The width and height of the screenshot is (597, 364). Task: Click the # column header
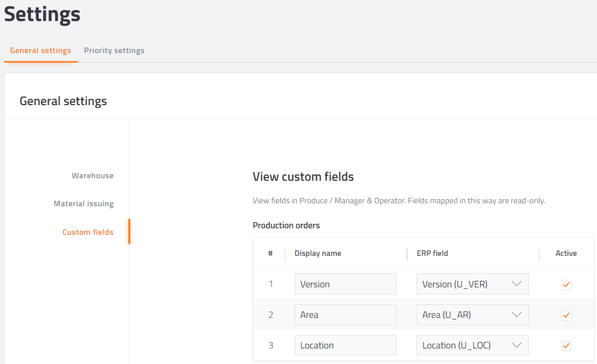click(270, 253)
